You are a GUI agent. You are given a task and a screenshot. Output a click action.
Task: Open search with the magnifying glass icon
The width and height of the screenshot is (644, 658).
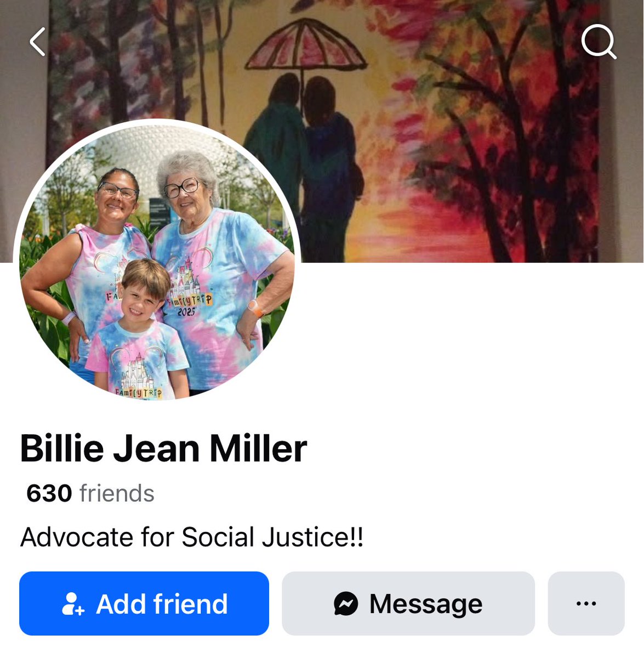pos(599,42)
